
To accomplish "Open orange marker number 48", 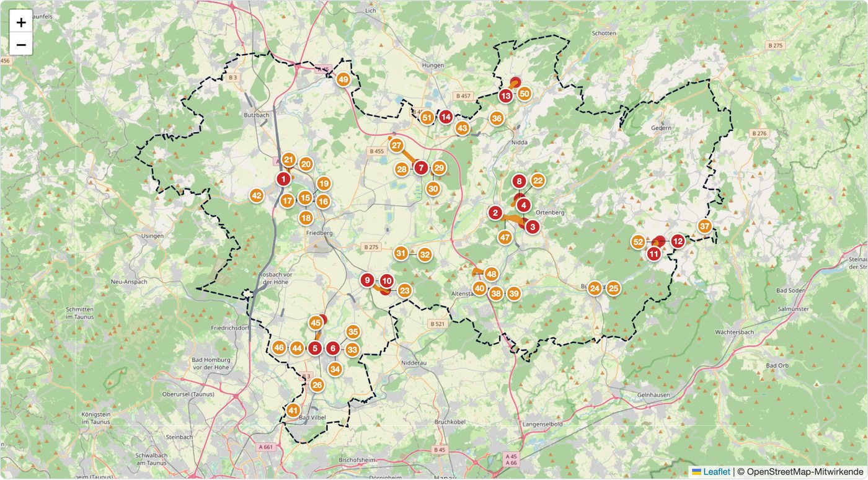I will 492,273.
